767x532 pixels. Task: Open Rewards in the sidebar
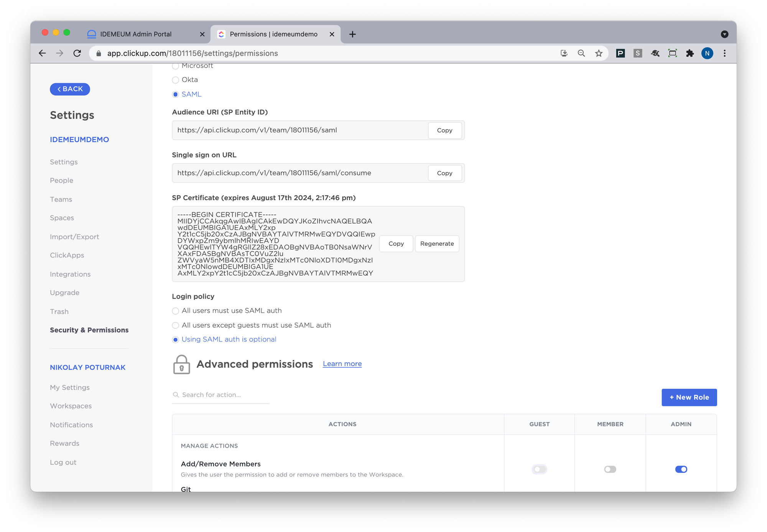(64, 443)
